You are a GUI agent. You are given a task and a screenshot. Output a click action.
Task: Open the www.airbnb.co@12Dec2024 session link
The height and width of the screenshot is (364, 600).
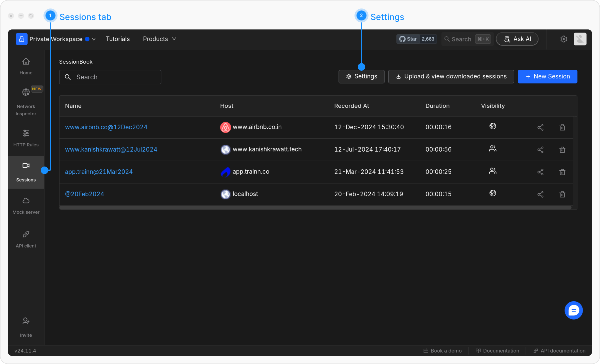tap(106, 127)
